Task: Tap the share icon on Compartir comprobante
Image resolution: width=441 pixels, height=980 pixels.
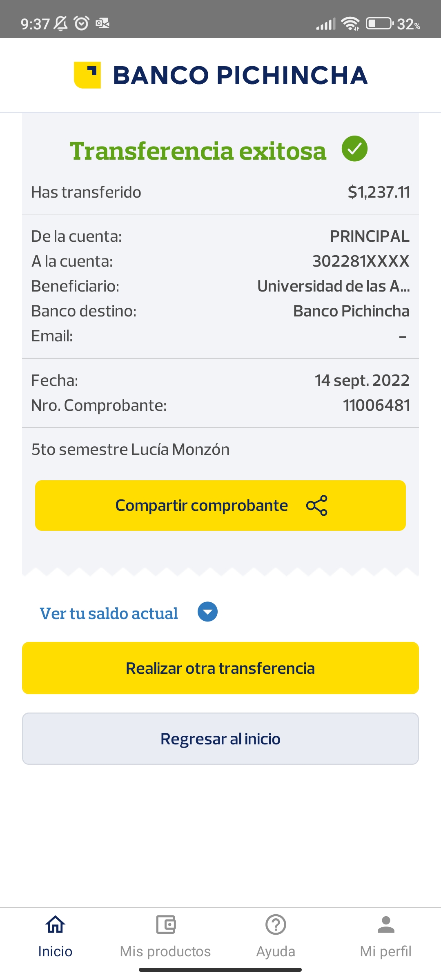Action: (x=317, y=506)
